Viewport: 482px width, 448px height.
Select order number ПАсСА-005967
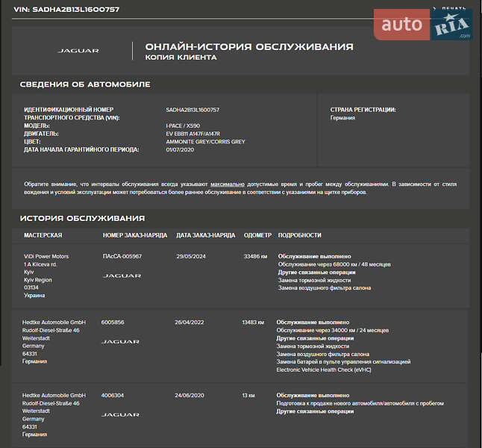coord(122,256)
